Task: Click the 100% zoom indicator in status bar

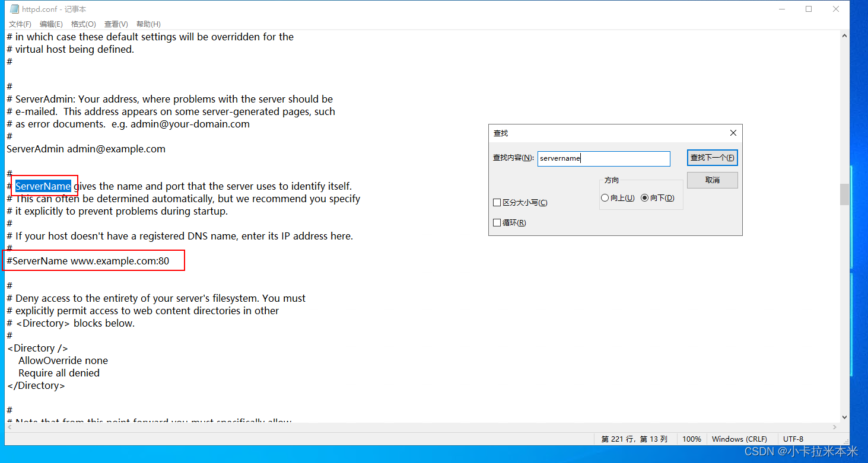Action: point(691,439)
